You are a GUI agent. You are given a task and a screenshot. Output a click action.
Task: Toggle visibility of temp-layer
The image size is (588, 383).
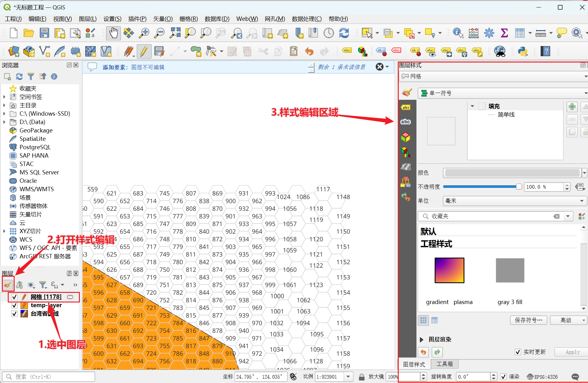[14, 305]
